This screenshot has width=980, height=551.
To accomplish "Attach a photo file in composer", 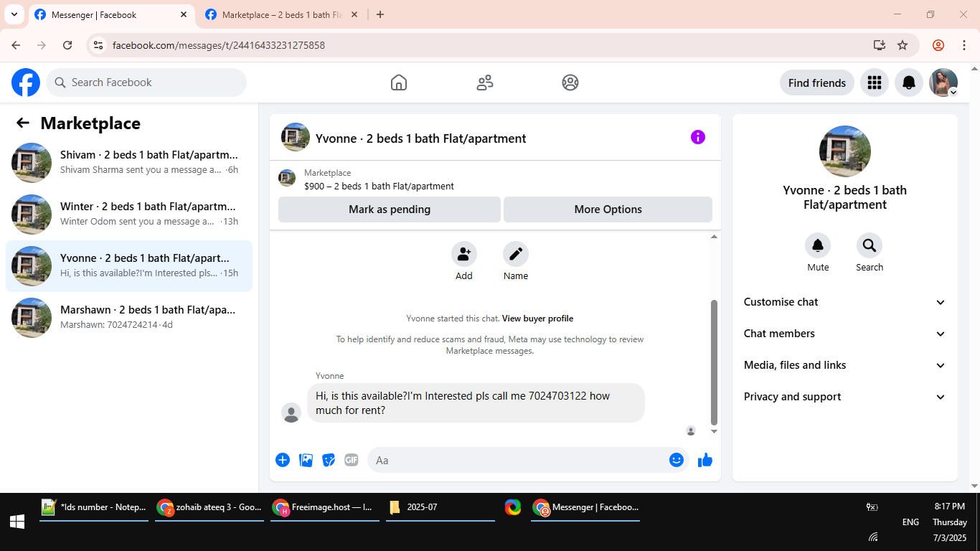I will coord(306,460).
